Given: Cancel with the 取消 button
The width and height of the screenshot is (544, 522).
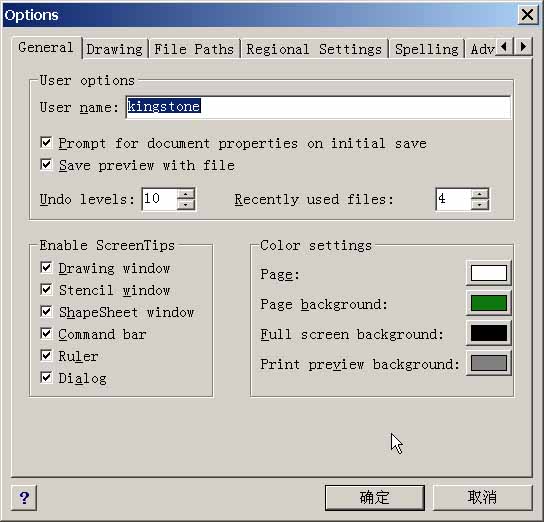Looking at the screenshot, I should pyautogui.click(x=482, y=498).
